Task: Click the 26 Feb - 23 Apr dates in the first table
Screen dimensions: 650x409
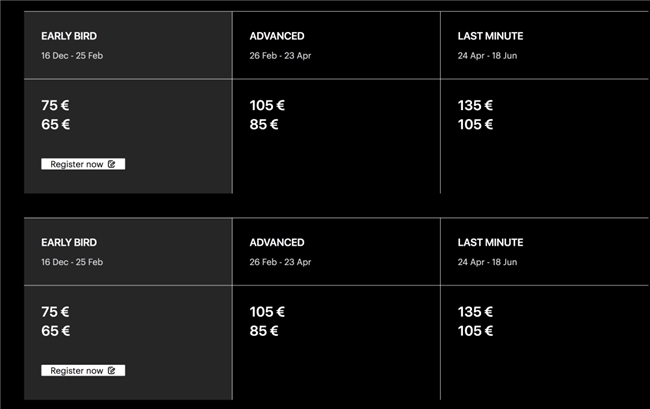Action: pyautogui.click(x=280, y=55)
